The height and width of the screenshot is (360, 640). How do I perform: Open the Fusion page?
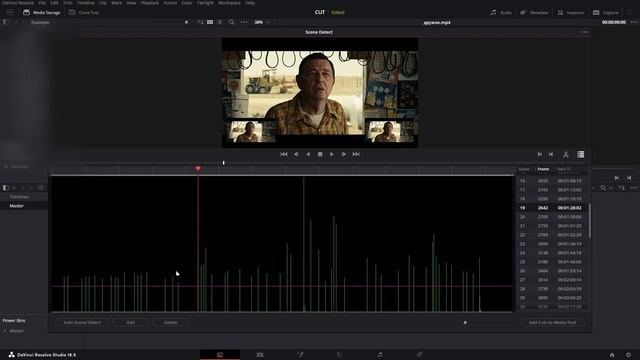[x=340, y=355]
